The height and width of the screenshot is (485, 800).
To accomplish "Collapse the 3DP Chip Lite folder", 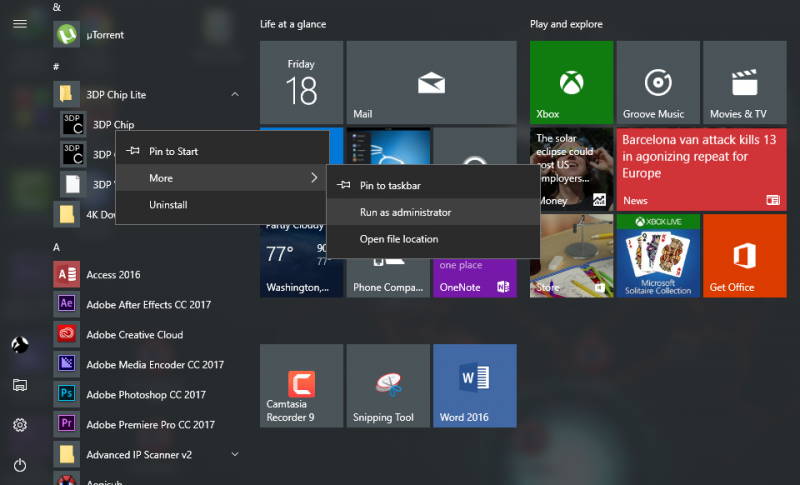I will (x=235, y=95).
